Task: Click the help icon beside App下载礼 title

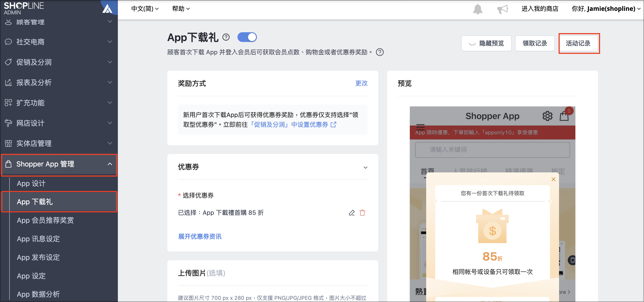Action: coord(226,37)
